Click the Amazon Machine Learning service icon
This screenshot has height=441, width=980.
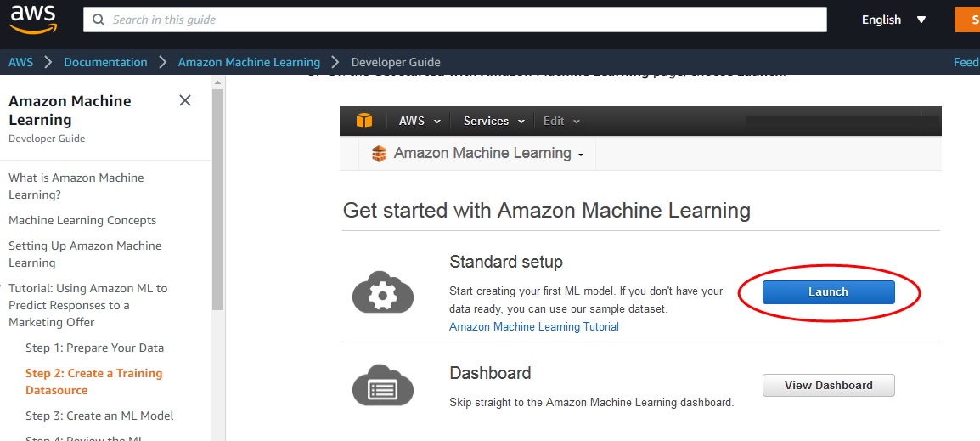(379, 154)
